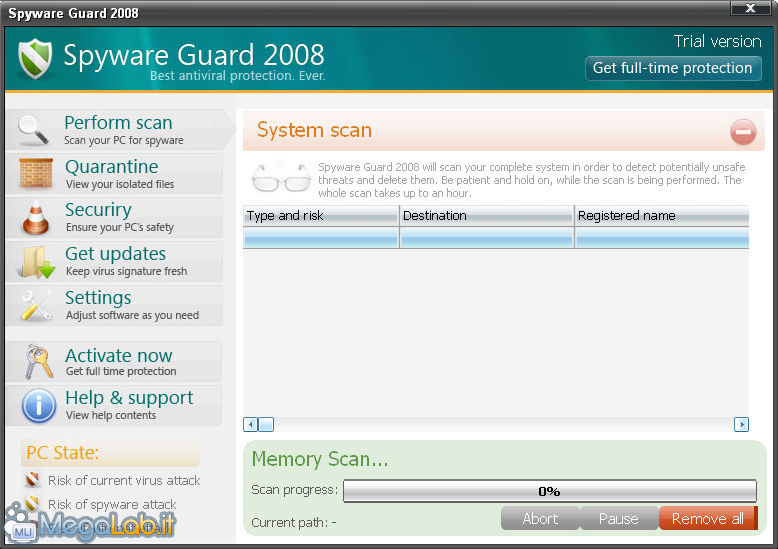Select the highlighted first row in scan table
The height and width of the screenshot is (549, 778).
[x=496, y=238]
